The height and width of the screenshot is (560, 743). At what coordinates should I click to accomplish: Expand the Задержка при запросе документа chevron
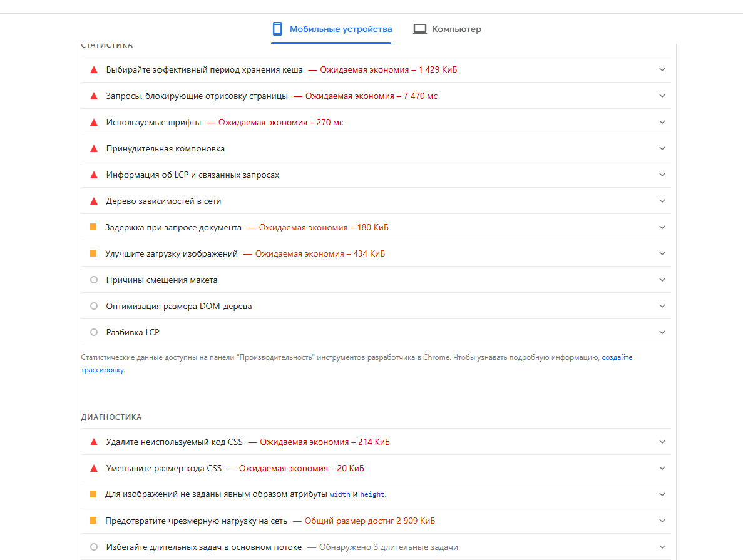pos(662,227)
